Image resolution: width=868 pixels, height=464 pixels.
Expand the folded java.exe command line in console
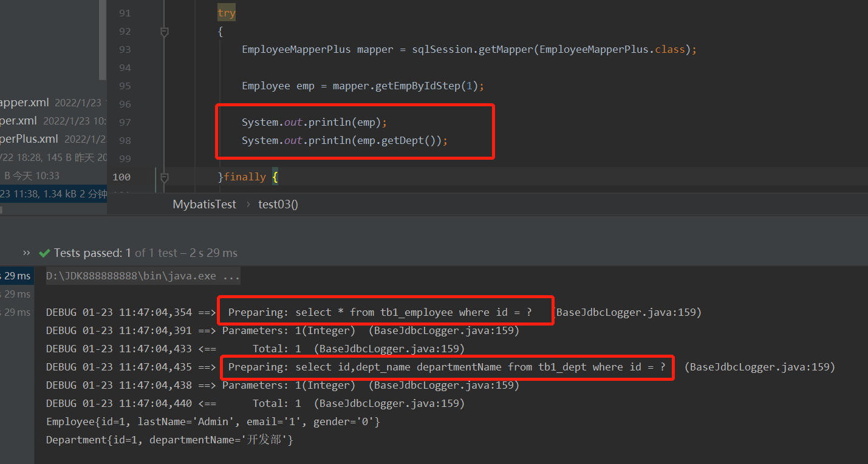point(143,276)
